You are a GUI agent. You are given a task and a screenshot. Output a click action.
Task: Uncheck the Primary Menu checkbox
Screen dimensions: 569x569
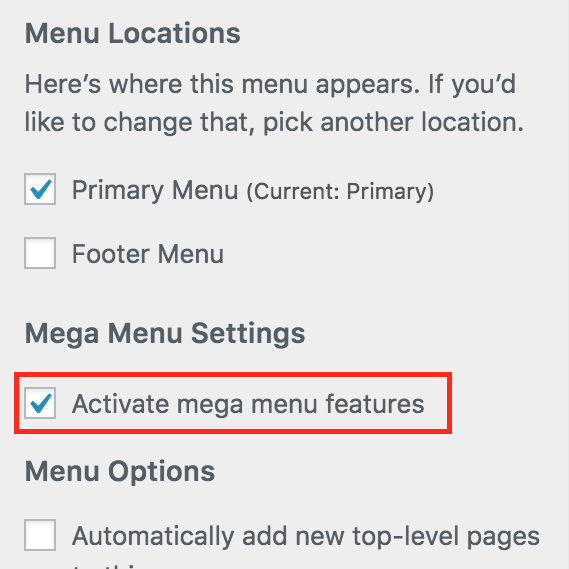point(40,189)
